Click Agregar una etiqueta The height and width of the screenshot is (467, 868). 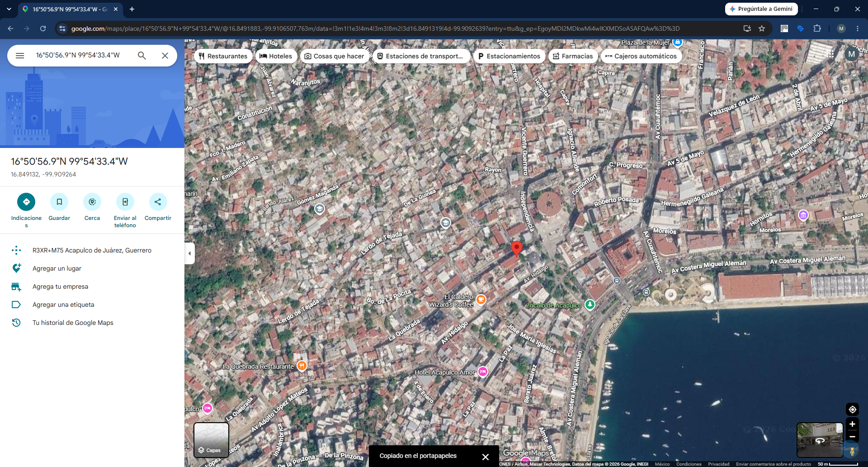tap(92, 305)
